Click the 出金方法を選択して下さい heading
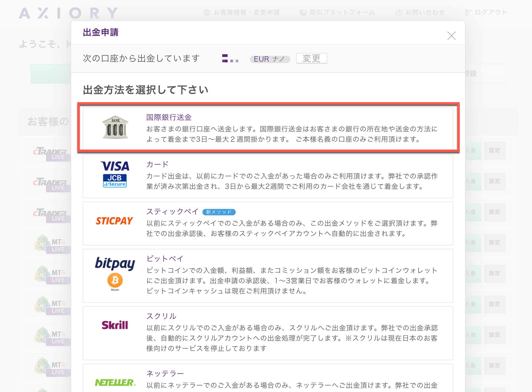 (x=146, y=90)
